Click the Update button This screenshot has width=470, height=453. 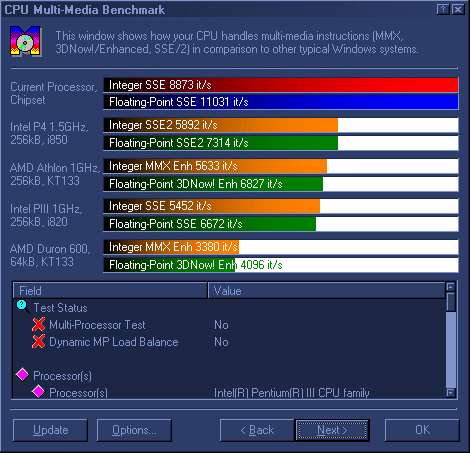(x=50, y=430)
